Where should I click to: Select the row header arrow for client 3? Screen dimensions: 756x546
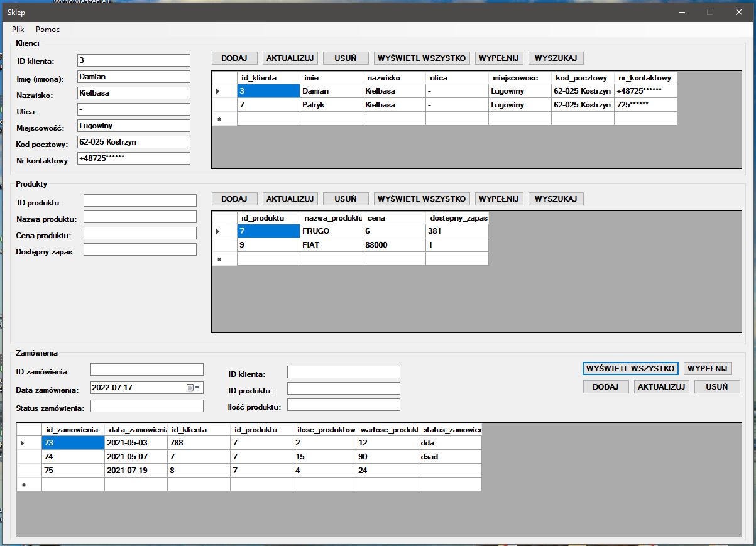pyautogui.click(x=219, y=91)
